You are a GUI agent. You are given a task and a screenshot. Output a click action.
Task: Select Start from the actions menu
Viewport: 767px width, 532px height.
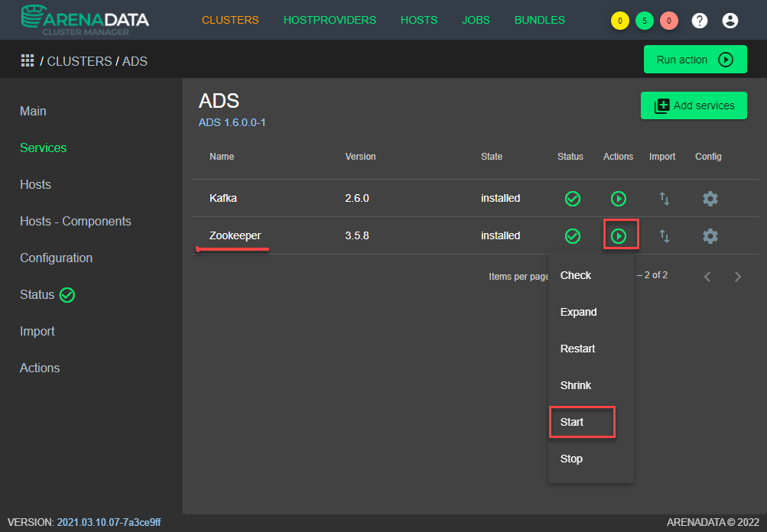pos(572,422)
